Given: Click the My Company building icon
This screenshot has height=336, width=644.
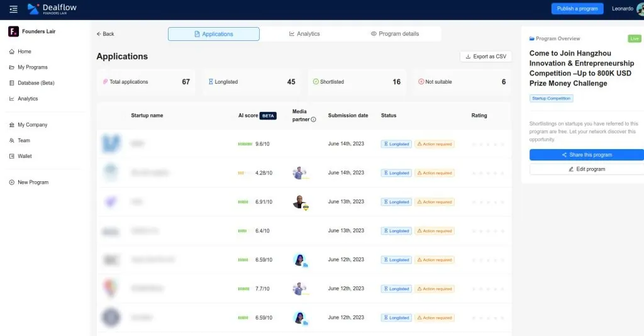Looking at the screenshot, I should pos(11,125).
